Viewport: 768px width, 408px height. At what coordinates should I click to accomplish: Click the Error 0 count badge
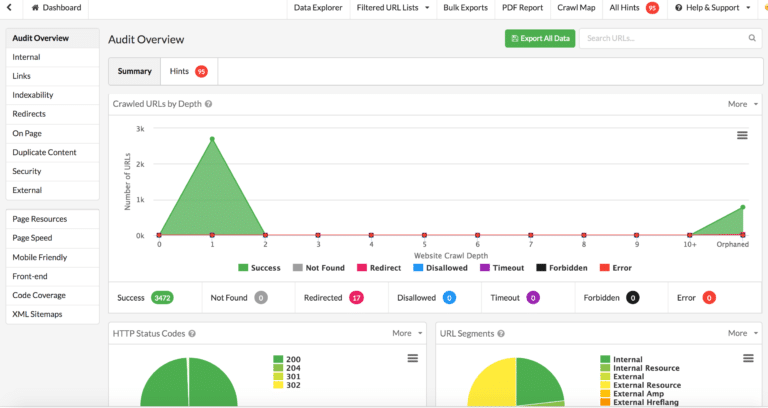(709, 298)
